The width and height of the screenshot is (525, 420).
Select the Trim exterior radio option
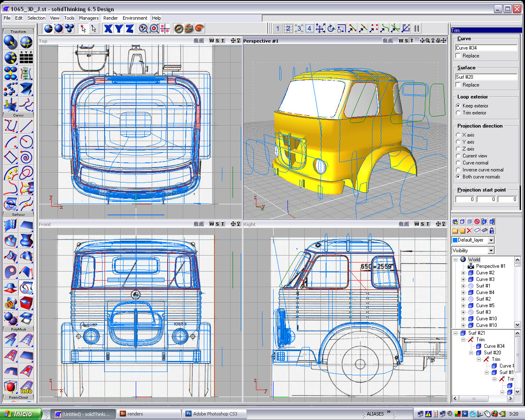[458, 113]
